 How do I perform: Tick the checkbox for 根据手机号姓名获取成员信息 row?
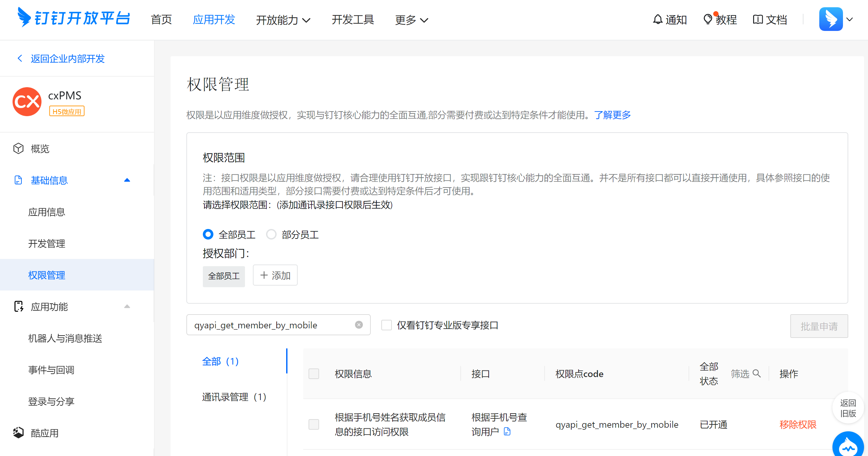point(314,424)
